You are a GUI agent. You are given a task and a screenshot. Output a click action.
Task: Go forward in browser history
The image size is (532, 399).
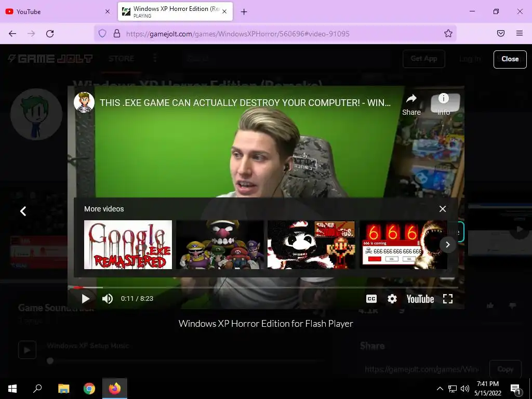pos(31,33)
